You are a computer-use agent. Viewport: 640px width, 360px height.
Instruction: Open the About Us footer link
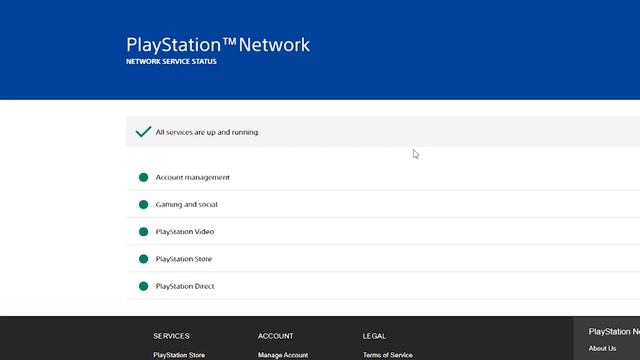(x=602, y=349)
